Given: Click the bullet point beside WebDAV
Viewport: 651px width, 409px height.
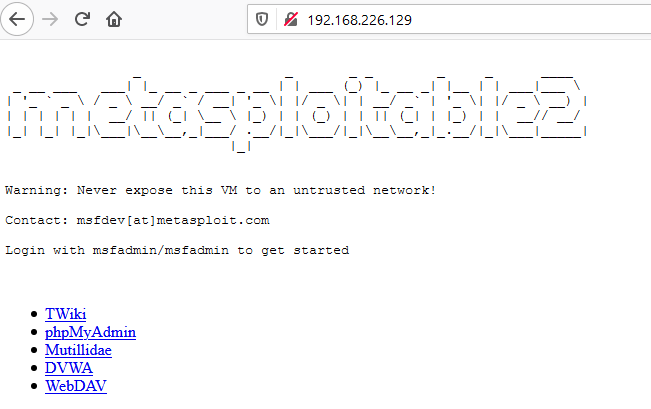Looking at the screenshot, I should coord(34,386).
